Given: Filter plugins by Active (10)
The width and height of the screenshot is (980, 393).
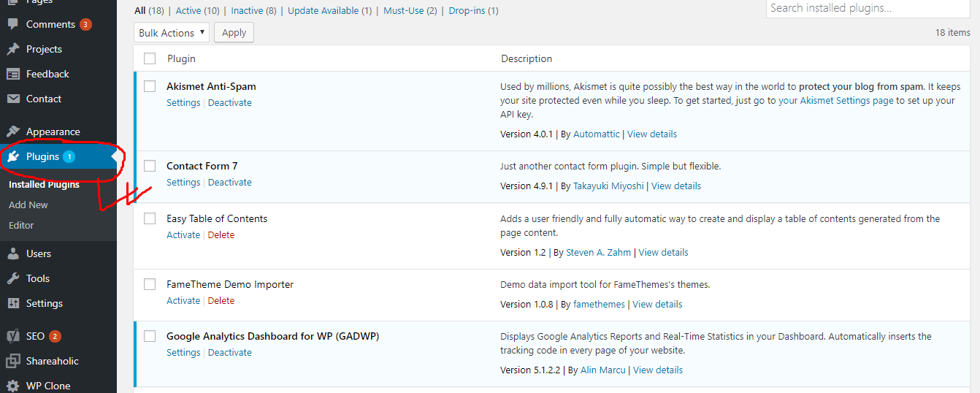Looking at the screenshot, I should click(197, 10).
